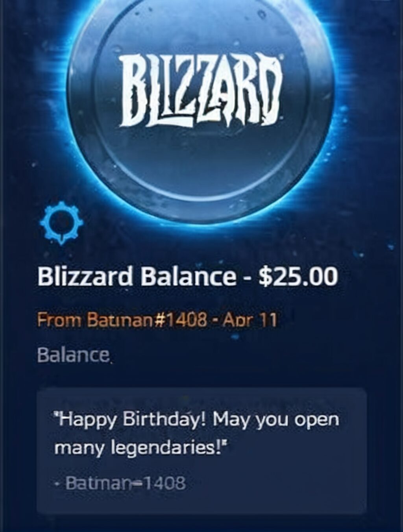Click the word From in the sender line
The width and height of the screenshot is (403, 532).
59,320
